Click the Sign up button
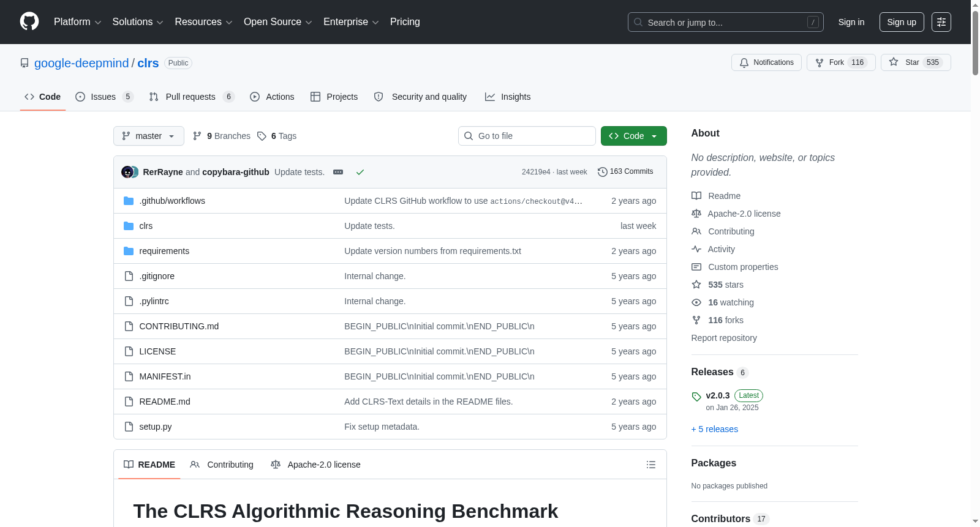Screen dimensions: 980x527 tap(902, 22)
